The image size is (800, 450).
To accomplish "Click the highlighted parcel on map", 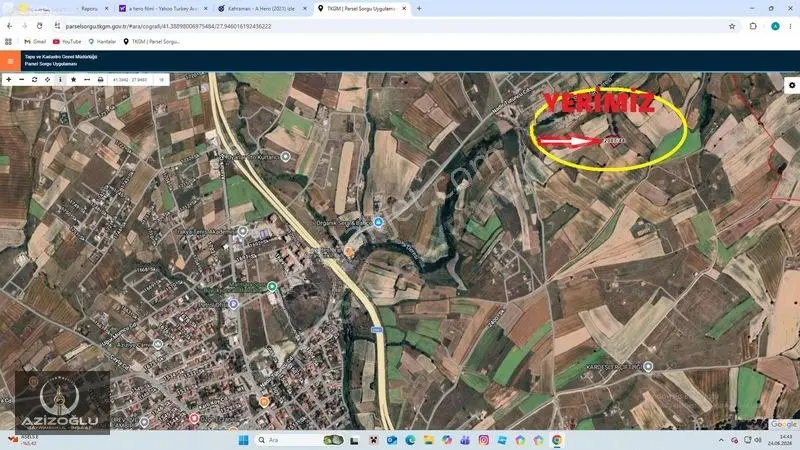I will [x=614, y=141].
